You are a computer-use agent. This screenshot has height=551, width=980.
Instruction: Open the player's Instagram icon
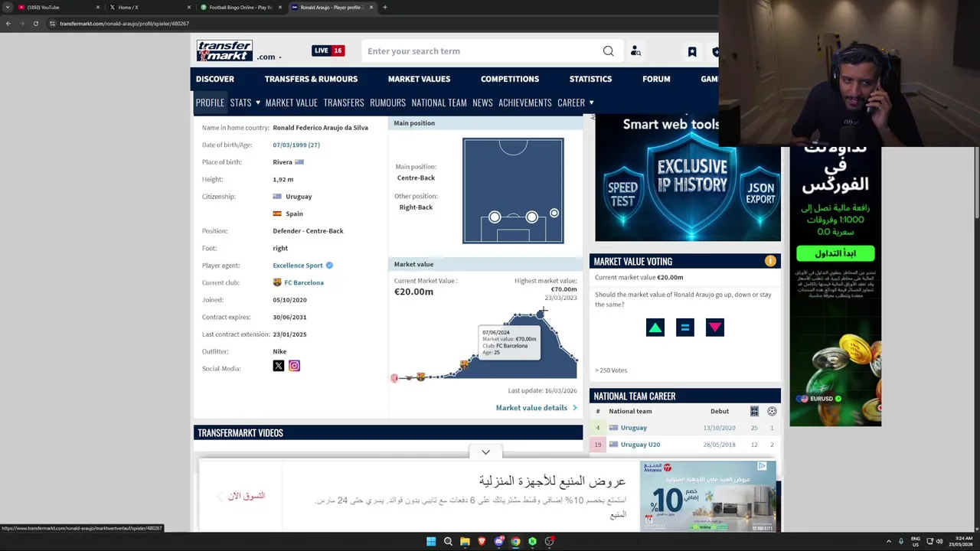(294, 366)
